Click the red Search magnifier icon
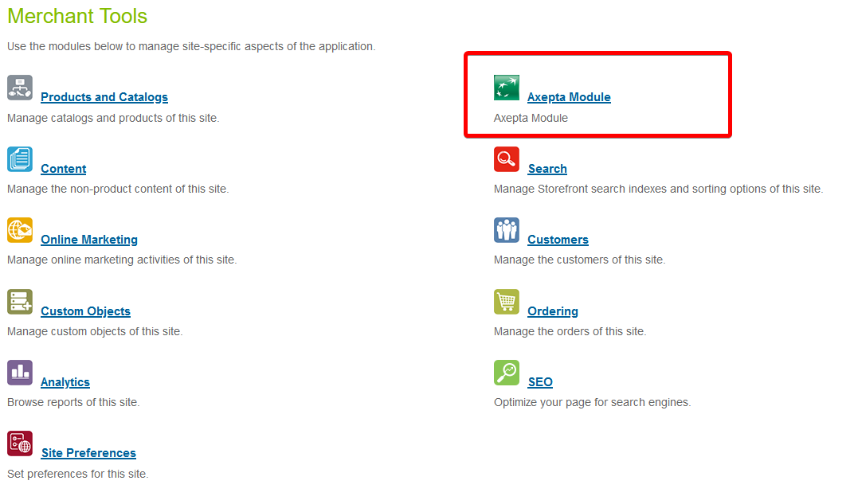 coord(506,159)
